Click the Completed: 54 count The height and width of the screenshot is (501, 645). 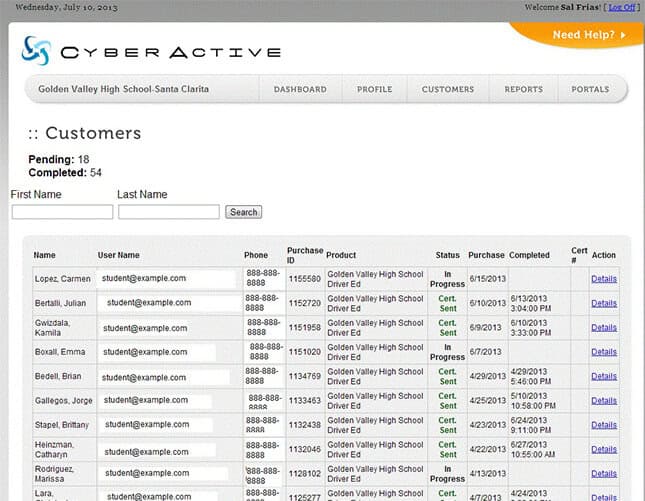[x=65, y=172]
